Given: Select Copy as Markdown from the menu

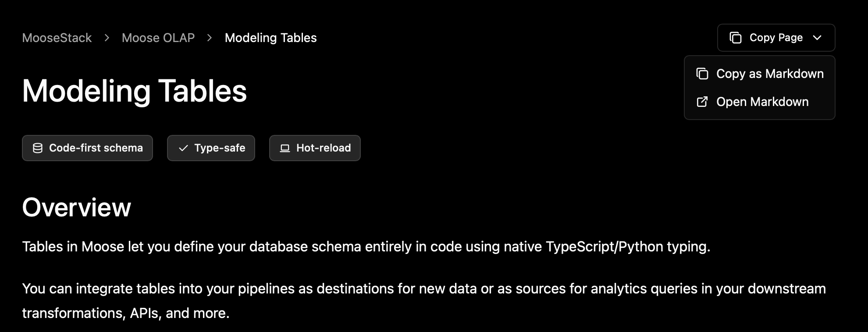Looking at the screenshot, I should click(x=769, y=74).
